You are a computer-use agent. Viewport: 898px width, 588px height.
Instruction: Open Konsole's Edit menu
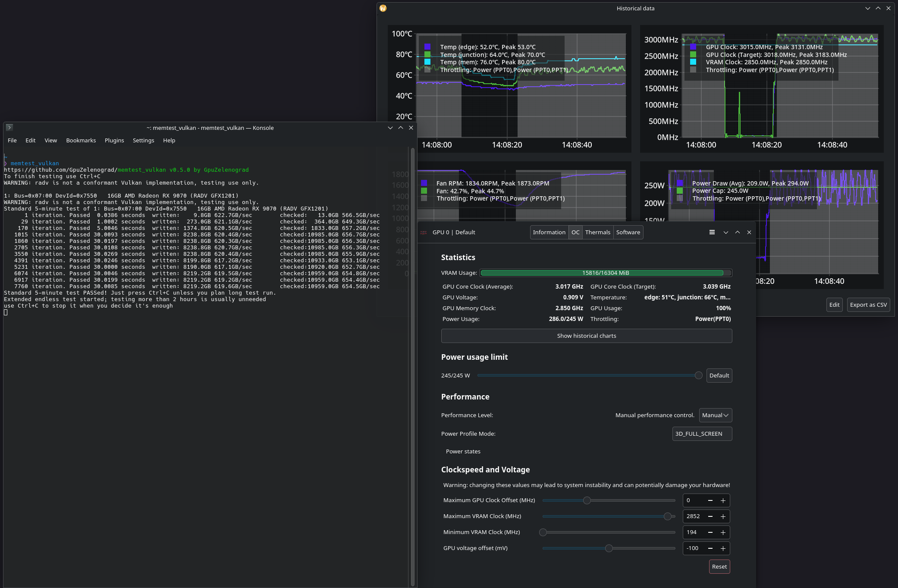pyautogui.click(x=30, y=141)
